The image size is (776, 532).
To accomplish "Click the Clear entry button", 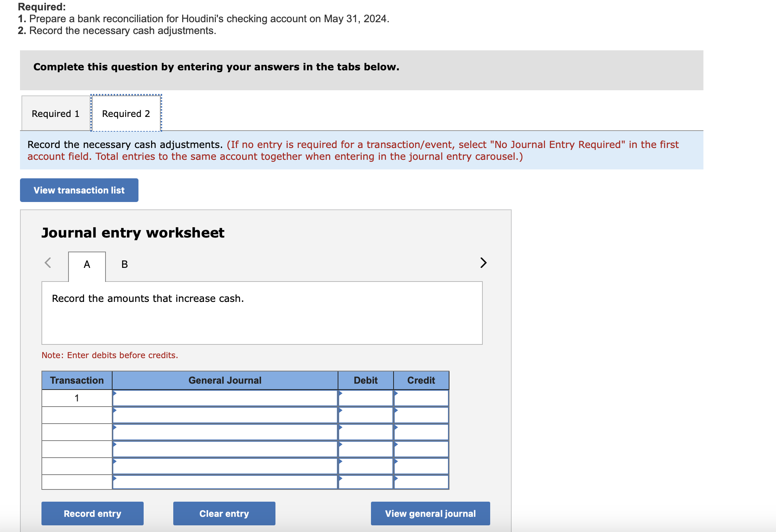I will tap(224, 513).
